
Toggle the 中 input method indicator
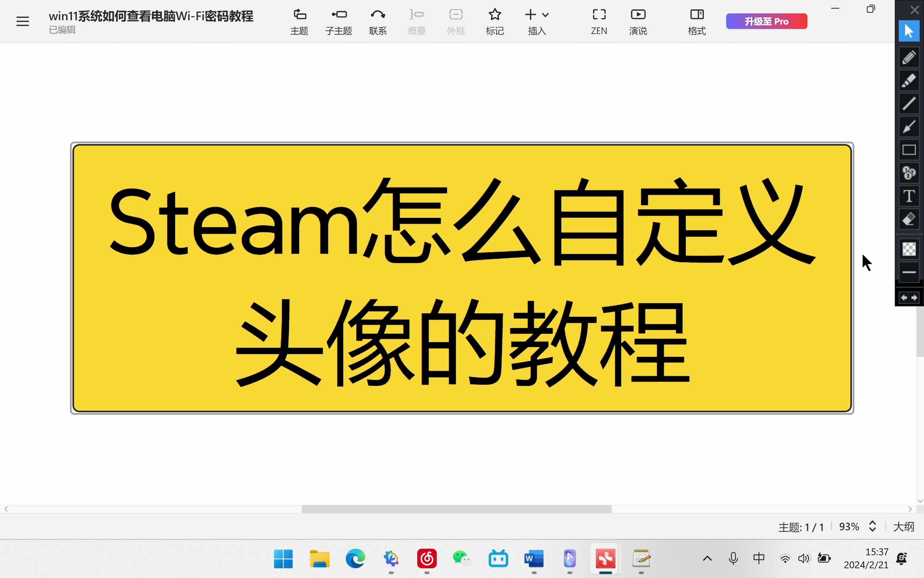(759, 558)
